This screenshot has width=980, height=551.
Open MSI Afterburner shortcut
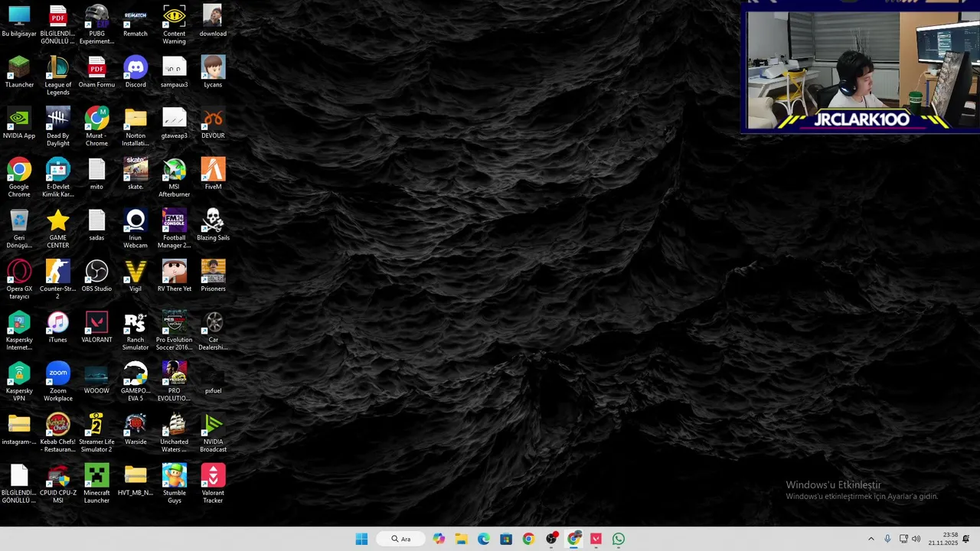coord(174,178)
